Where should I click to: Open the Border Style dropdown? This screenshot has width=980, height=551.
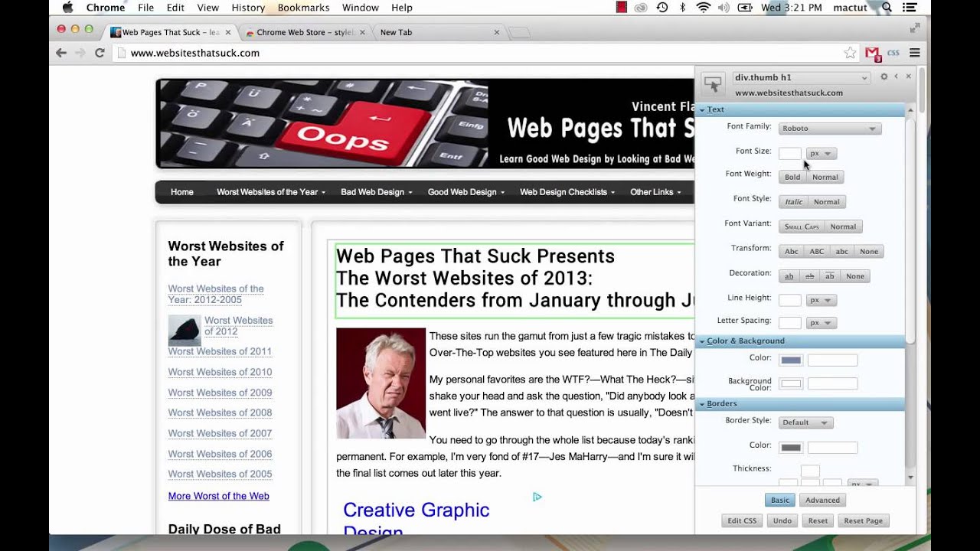coord(806,422)
